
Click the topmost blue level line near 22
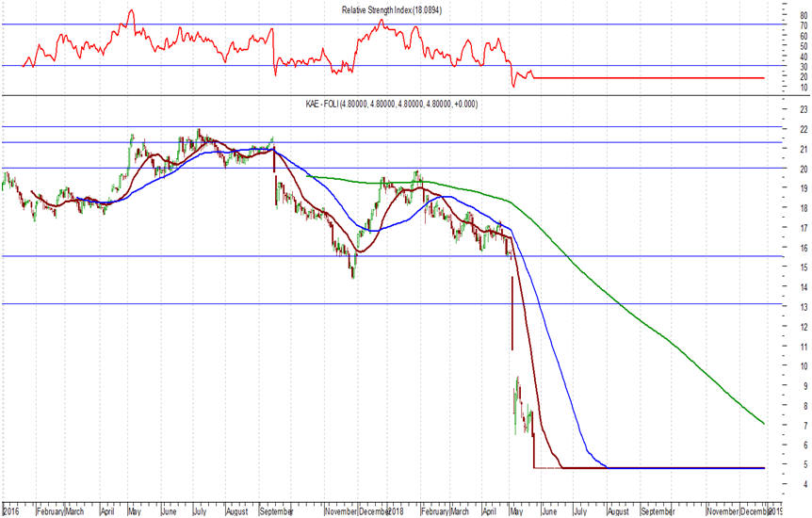point(392,126)
